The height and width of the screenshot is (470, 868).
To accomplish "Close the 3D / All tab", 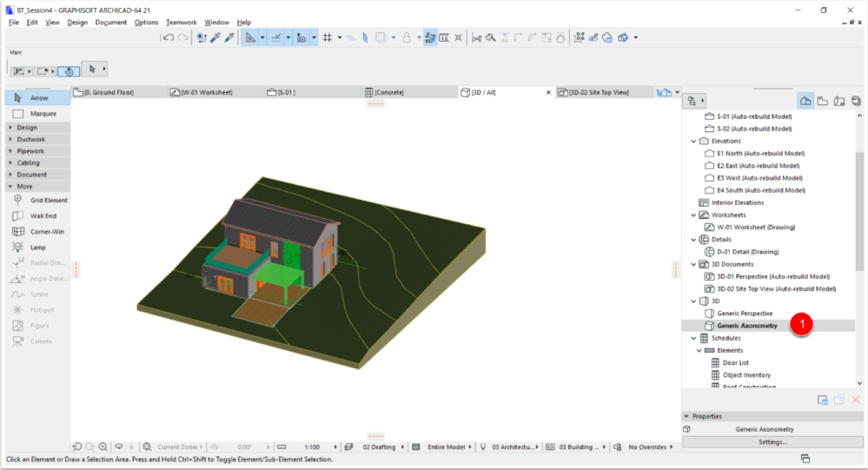I will click(x=547, y=92).
